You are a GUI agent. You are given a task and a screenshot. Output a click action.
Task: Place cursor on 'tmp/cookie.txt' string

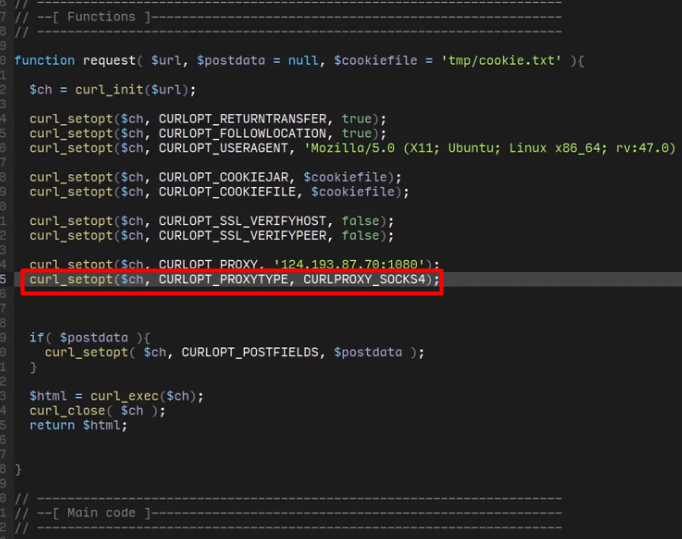pos(501,60)
